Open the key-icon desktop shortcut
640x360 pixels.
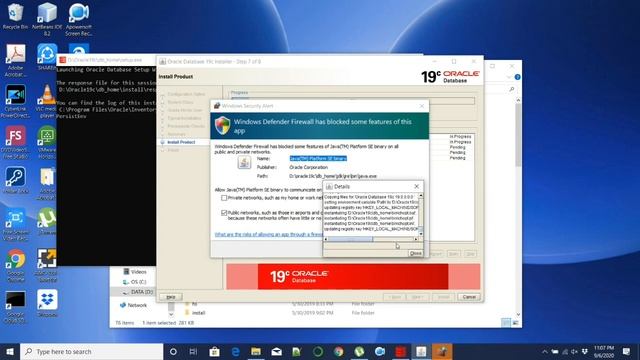click(16, 180)
